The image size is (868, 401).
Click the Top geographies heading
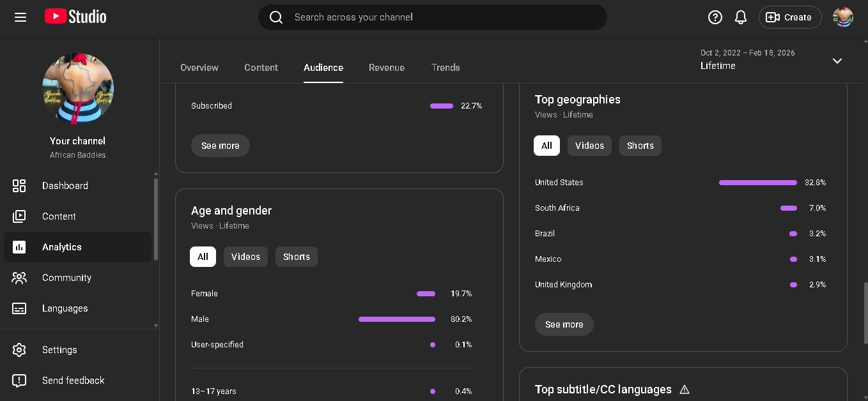click(x=578, y=100)
